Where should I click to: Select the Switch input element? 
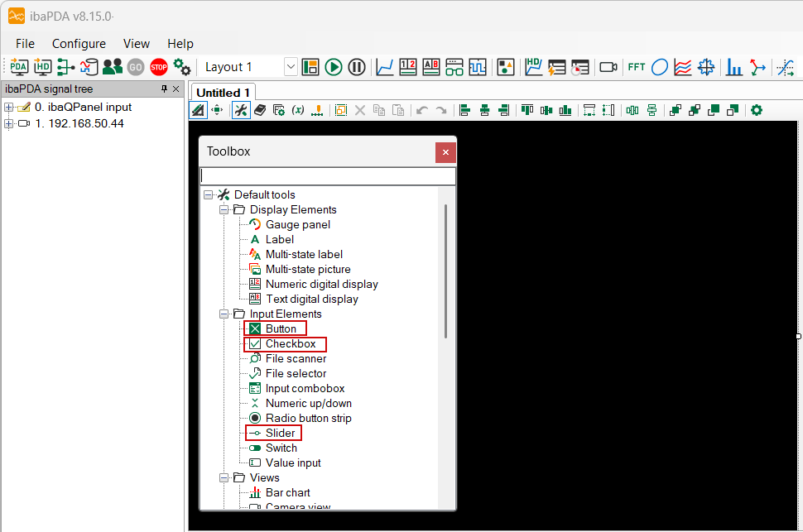(273, 448)
